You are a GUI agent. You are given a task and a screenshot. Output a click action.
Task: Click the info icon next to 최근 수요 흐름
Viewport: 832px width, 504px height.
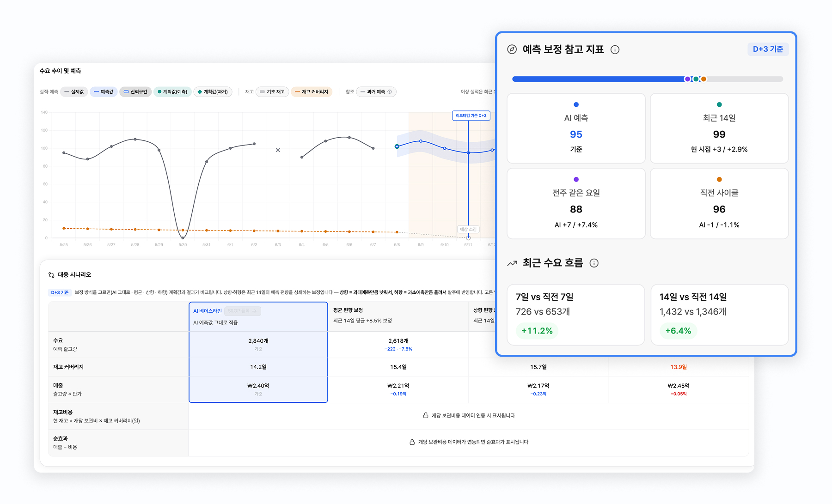click(x=594, y=263)
